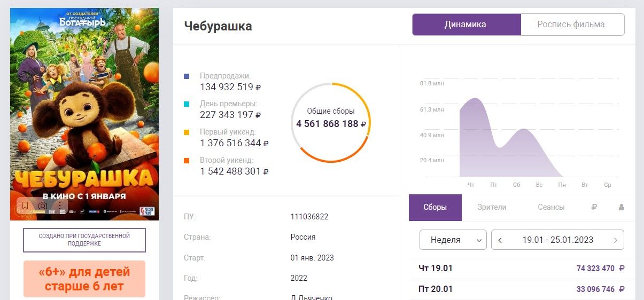Select the Сборы tab

tap(435, 208)
